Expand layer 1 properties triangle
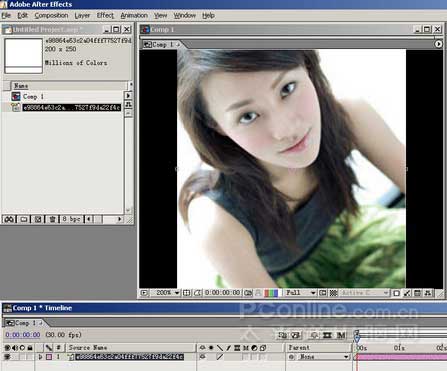 click(x=41, y=357)
